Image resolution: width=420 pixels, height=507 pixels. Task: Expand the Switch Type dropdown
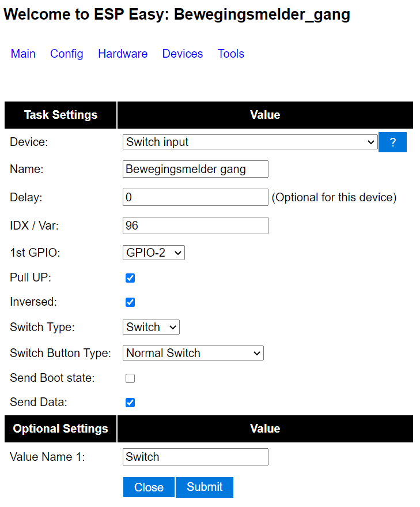(x=151, y=327)
